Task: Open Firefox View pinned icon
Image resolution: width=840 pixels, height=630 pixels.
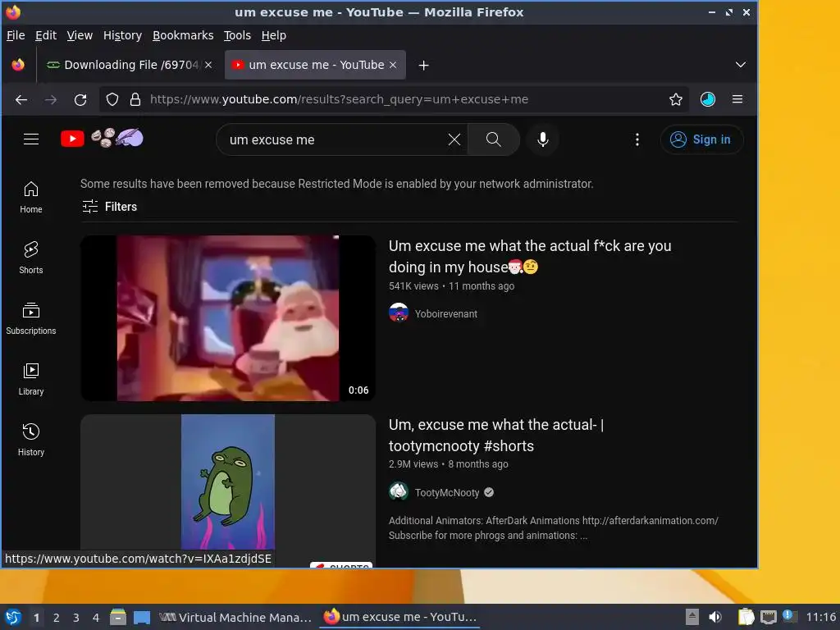Action: click(x=18, y=65)
